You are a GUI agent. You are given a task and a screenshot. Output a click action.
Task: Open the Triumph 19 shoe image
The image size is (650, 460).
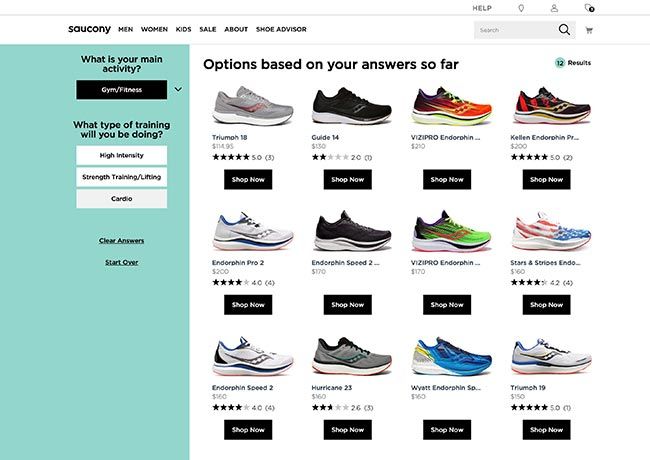551,356
